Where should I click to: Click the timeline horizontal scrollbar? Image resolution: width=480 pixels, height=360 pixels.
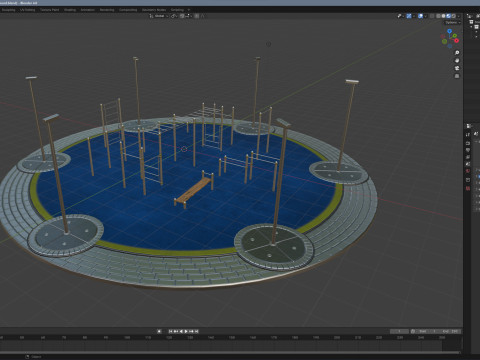point(230,352)
